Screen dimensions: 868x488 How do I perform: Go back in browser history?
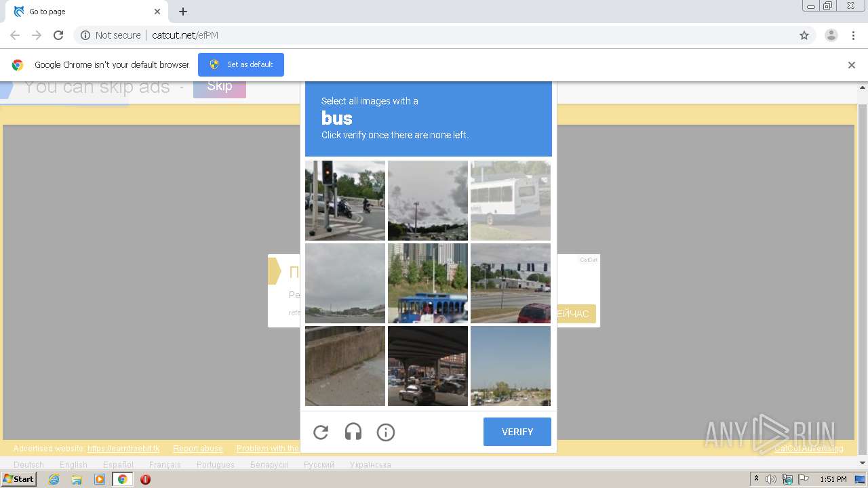tap(15, 35)
